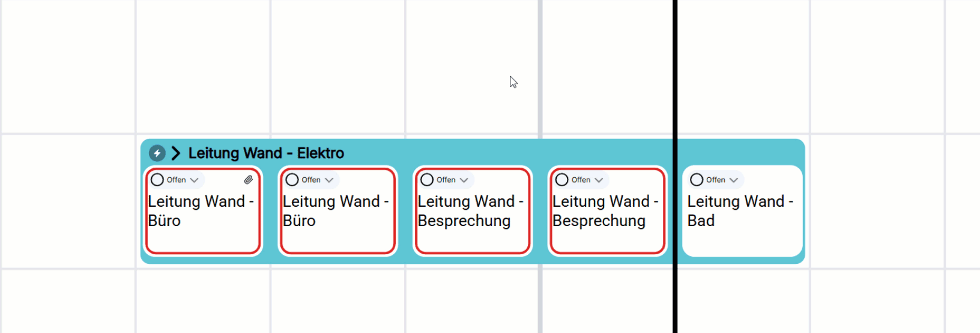The image size is (980, 333).
Task: Click the lightning bolt Elektro trade icon
Action: click(157, 153)
